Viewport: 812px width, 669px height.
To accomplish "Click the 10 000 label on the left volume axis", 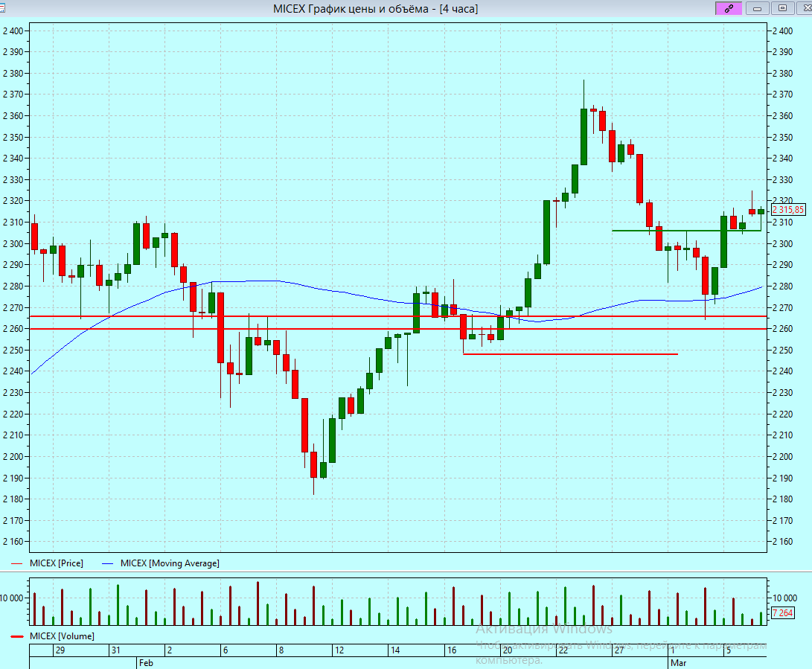I will coord(12,598).
